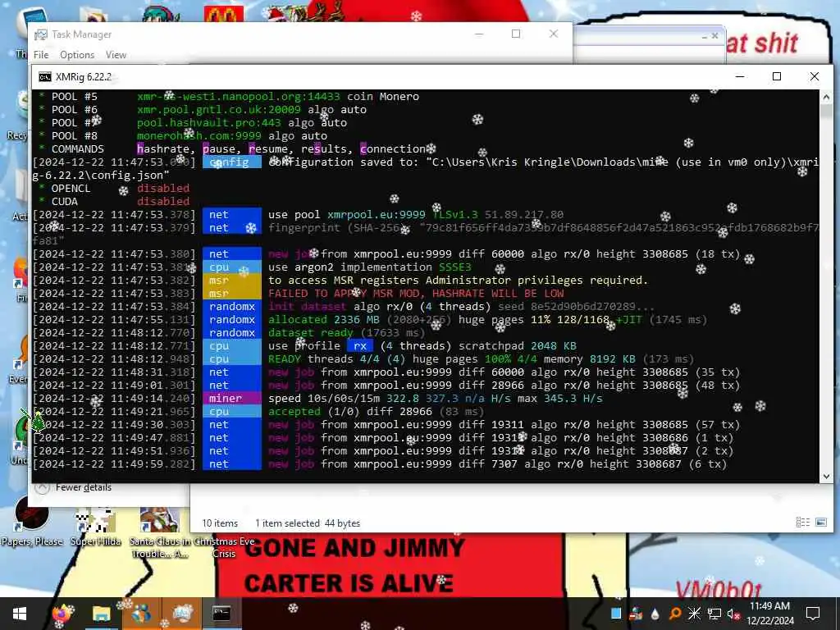Click the orange magnifier tray icon
This screenshot has height=630, width=840.
coord(675,614)
